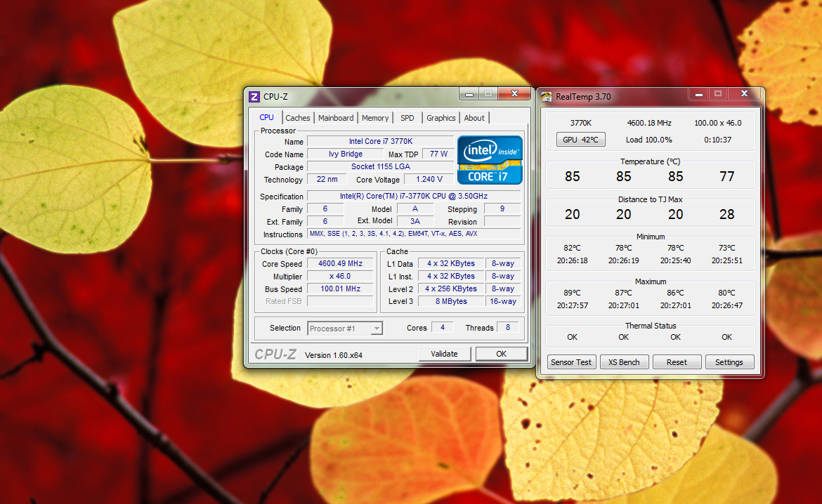Open the SPD tab
This screenshot has width=822, height=504.
407,118
